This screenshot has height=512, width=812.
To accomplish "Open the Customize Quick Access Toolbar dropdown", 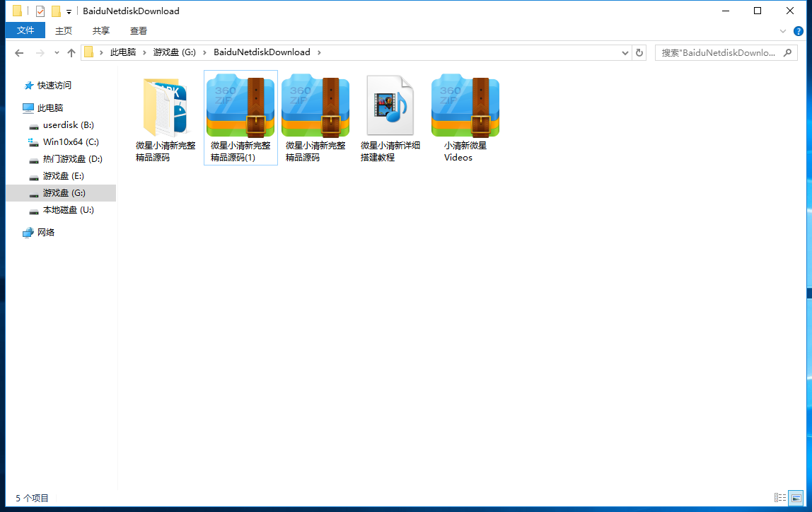I will tap(69, 11).
